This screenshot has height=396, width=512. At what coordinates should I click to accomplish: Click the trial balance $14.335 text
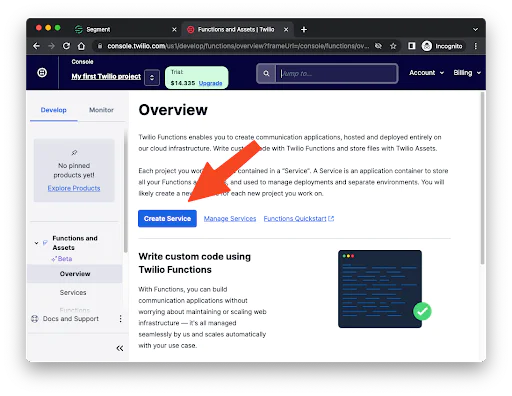[183, 83]
